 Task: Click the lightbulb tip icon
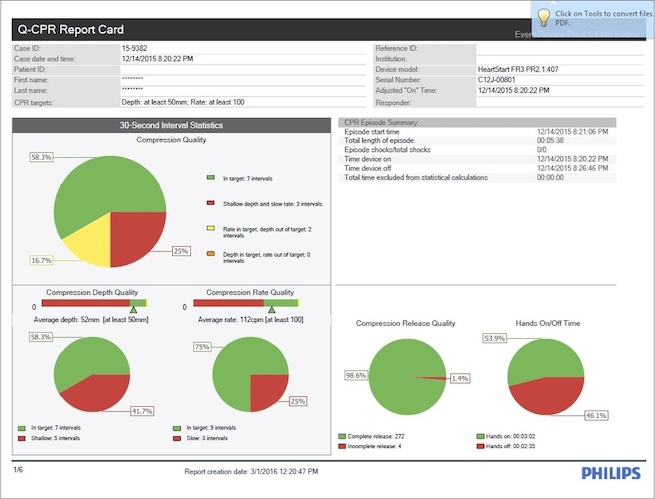tap(543, 17)
